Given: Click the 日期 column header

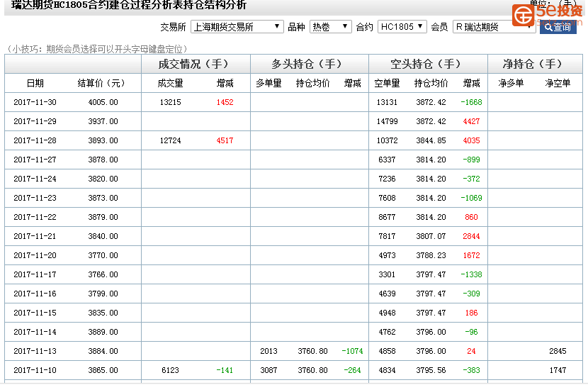Looking at the screenshot, I should tap(35, 83).
